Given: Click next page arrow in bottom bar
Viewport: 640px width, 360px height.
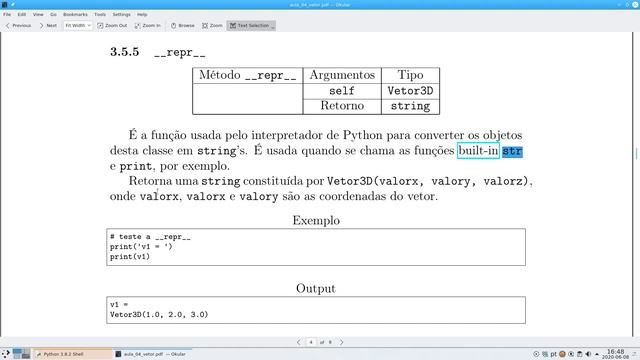Looking at the screenshot, I should (342, 342).
